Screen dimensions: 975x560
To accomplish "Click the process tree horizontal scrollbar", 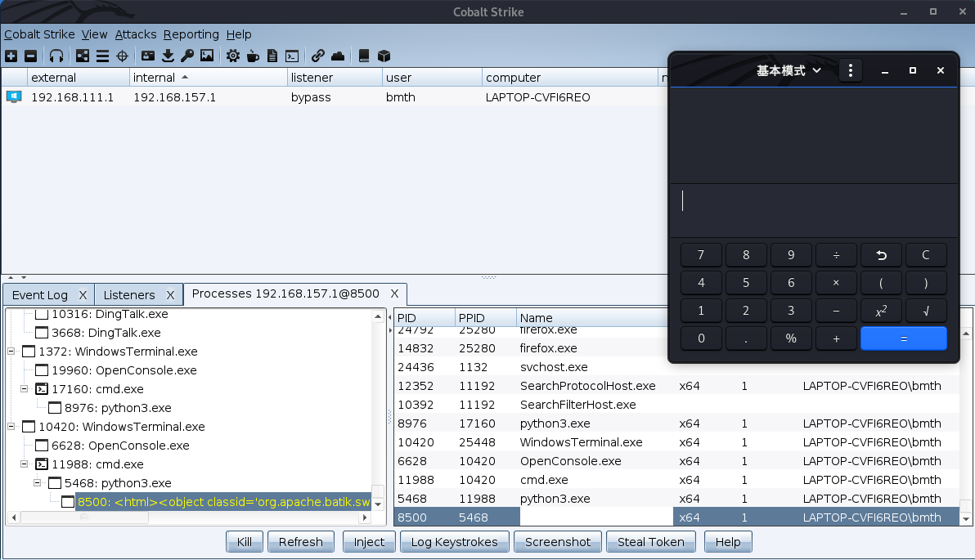I will point(84,517).
